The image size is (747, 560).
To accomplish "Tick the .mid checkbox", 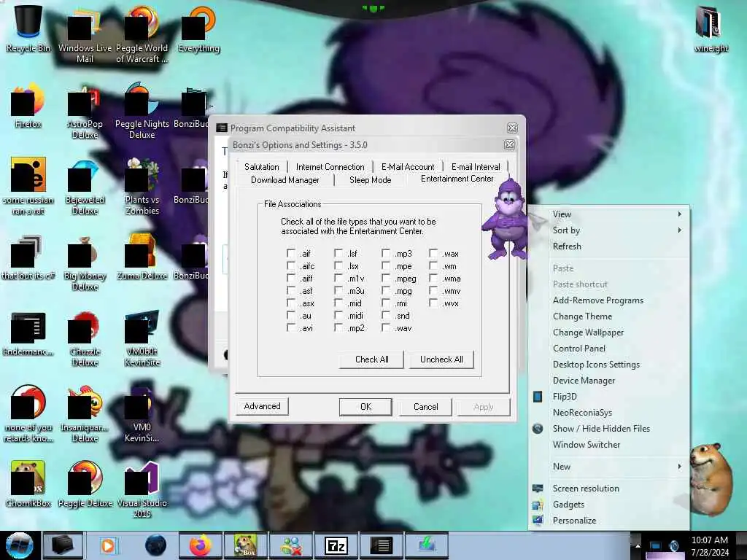I will pyautogui.click(x=338, y=303).
